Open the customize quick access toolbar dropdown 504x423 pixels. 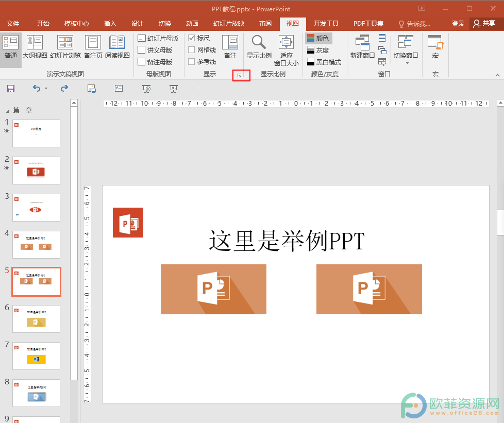click(x=199, y=89)
